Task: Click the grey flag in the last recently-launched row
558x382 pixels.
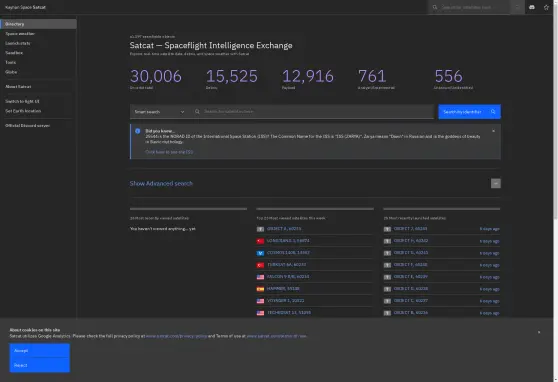Action: [387, 313]
